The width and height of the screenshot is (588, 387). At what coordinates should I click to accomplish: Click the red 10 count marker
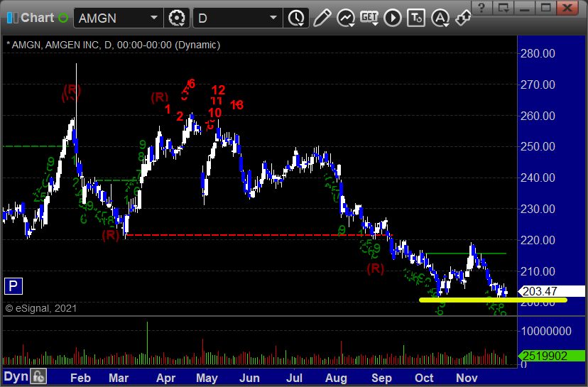tap(214, 112)
